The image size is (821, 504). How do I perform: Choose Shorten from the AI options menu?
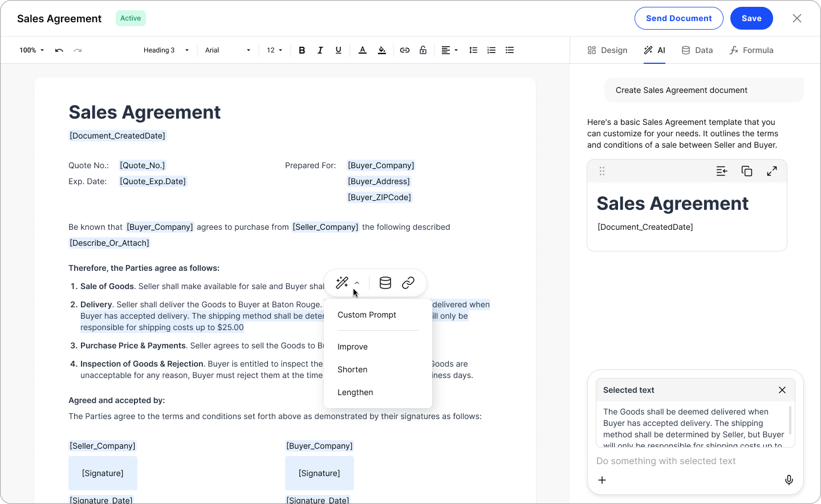(x=352, y=369)
